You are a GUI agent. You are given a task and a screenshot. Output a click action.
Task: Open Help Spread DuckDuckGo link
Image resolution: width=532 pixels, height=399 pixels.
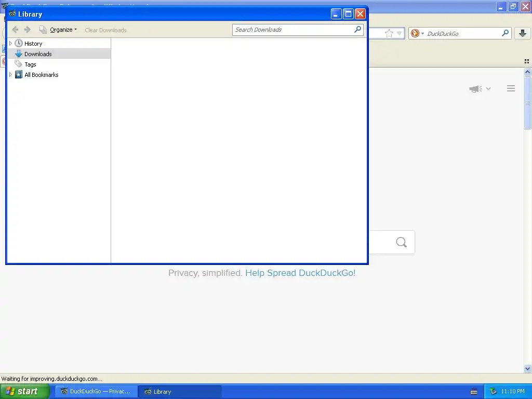pyautogui.click(x=300, y=273)
